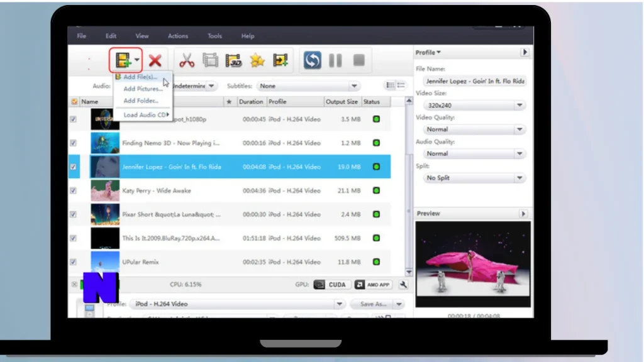Choose Add Folder... from the dropdown menu

143,101
